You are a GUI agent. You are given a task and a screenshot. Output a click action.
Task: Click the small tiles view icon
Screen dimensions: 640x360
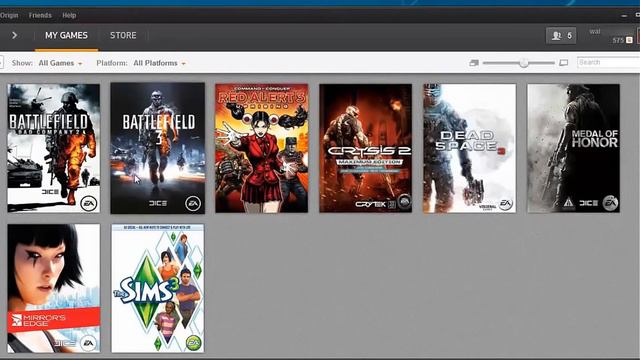474,63
